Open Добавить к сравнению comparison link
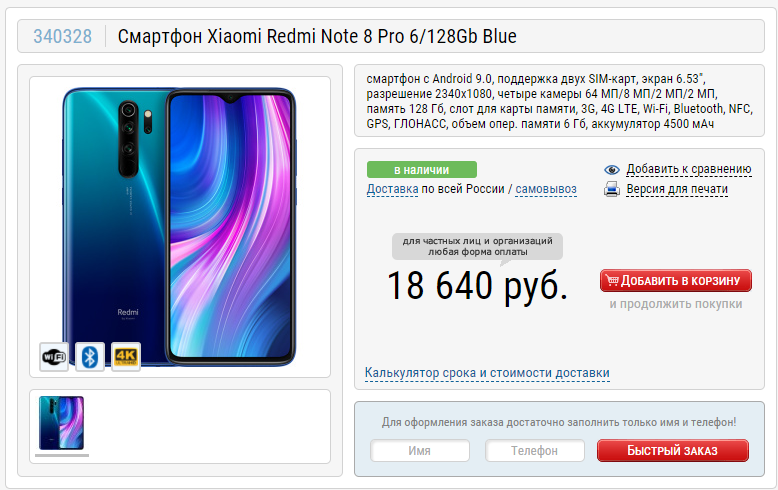The image size is (778, 490). click(689, 169)
